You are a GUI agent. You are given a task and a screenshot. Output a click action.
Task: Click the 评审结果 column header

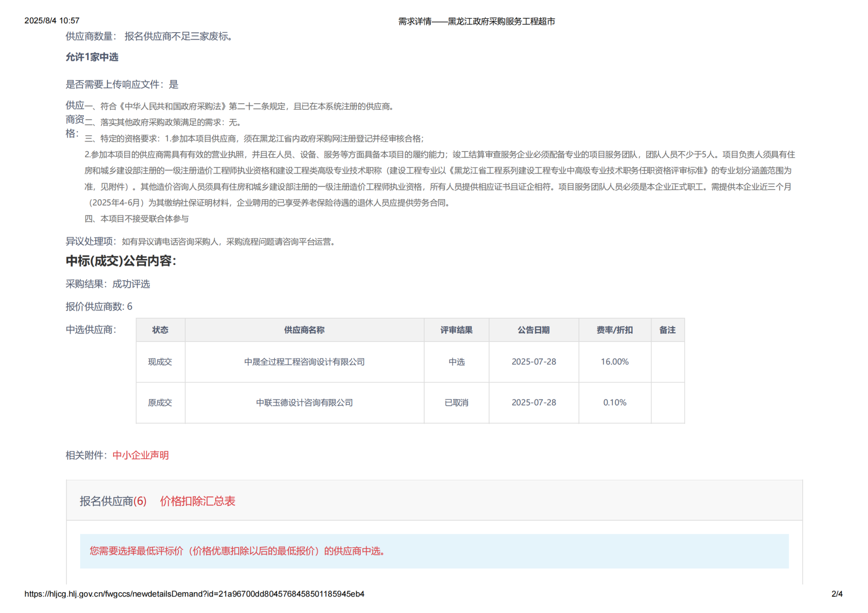(456, 330)
